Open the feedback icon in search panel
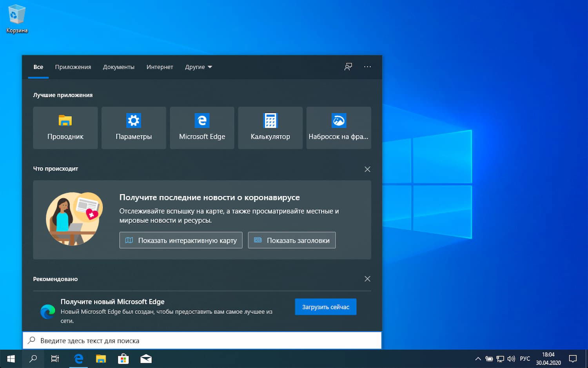Viewport: 588px width, 368px height. 348,67
